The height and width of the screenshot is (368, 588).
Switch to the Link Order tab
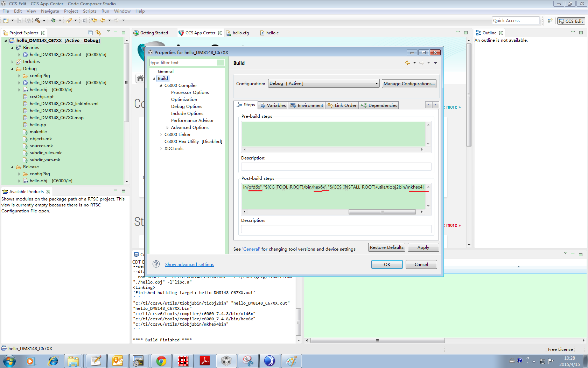pos(342,105)
